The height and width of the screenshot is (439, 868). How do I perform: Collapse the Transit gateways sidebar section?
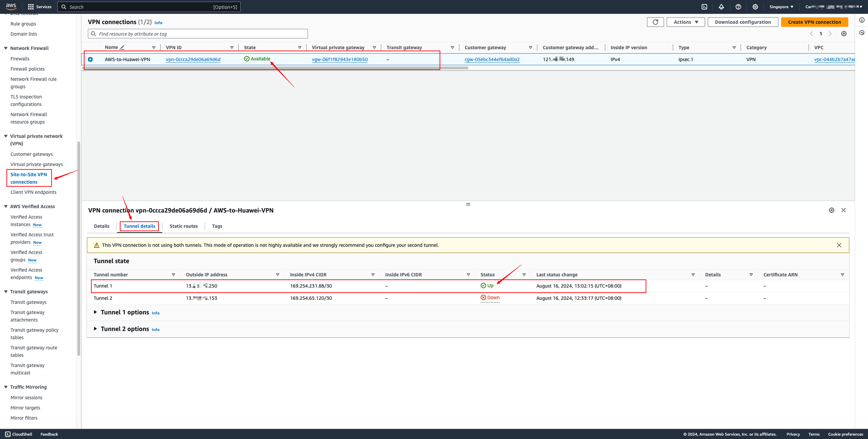6,292
